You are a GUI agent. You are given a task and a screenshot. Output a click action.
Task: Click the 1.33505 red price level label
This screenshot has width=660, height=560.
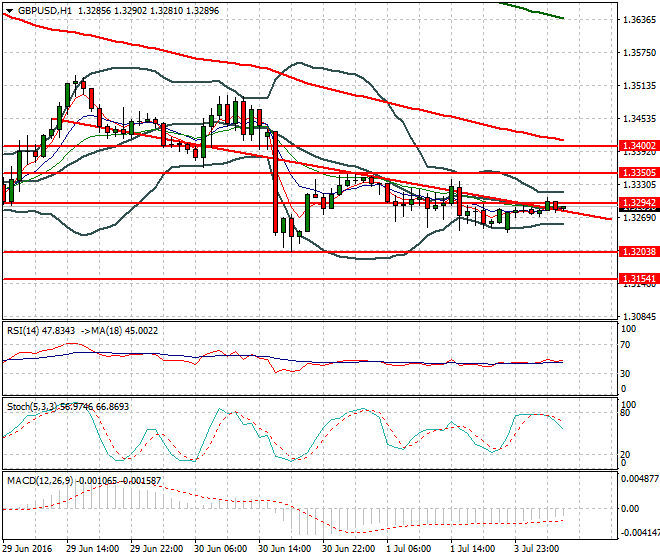click(639, 173)
